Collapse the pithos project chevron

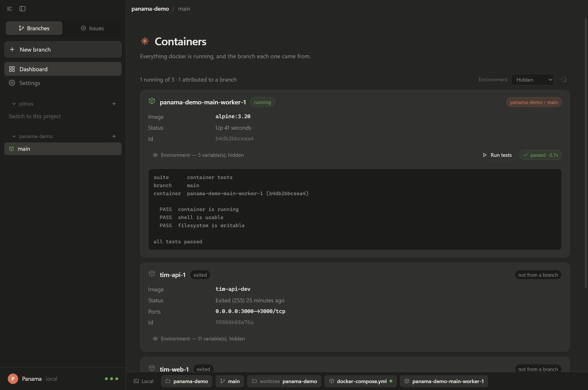14,104
